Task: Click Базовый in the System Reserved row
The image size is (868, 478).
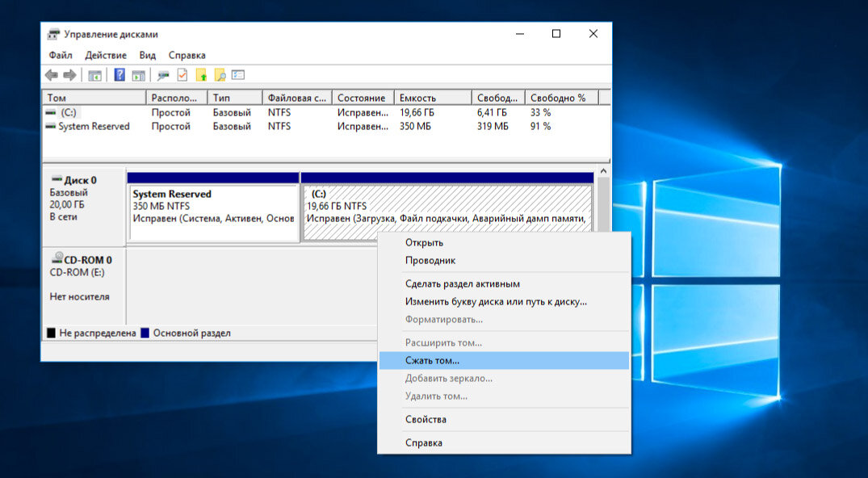Action: 232,126
